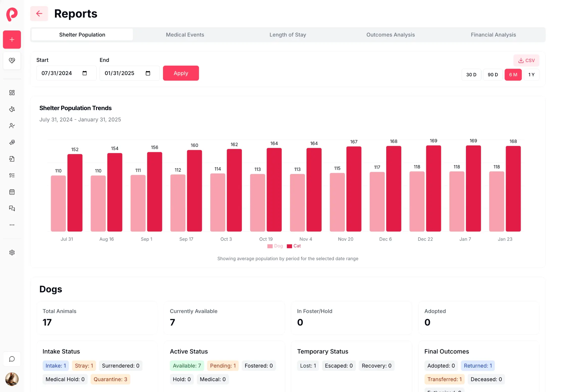Viewport: 561px width, 392px height.
Task: Click the app logo in the sidebar
Action: point(12,14)
